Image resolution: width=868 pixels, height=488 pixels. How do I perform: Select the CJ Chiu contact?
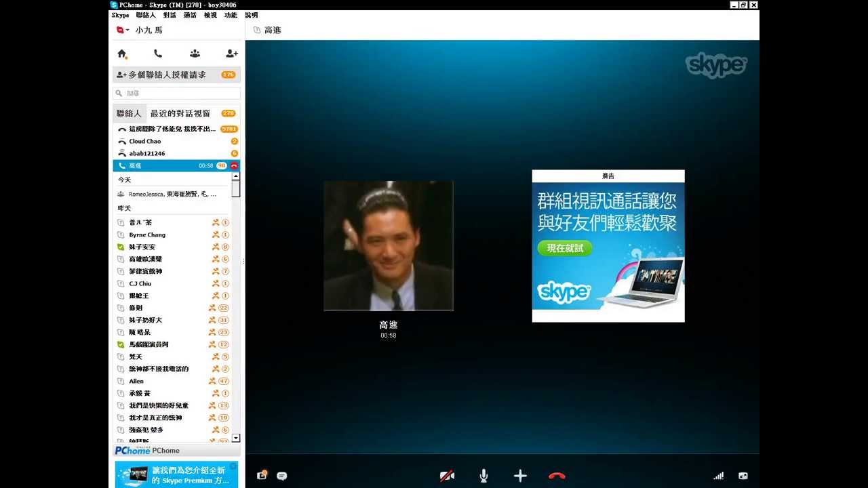click(172, 283)
